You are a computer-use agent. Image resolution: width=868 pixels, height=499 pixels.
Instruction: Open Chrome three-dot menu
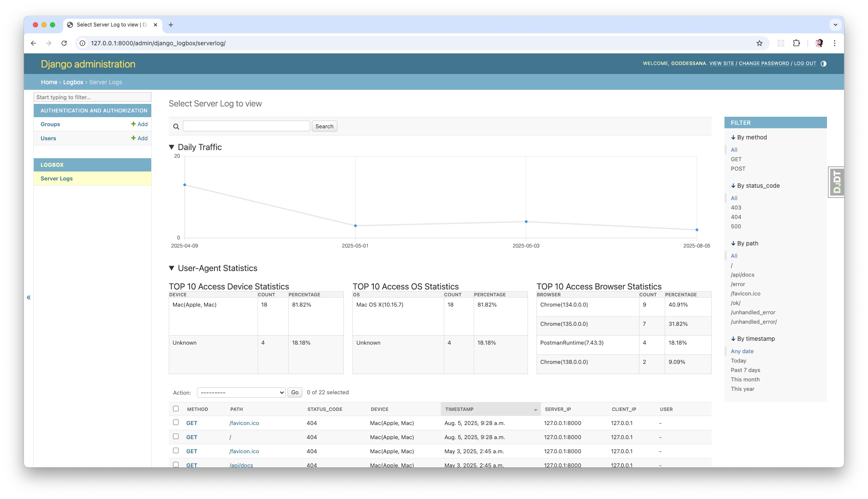click(834, 43)
